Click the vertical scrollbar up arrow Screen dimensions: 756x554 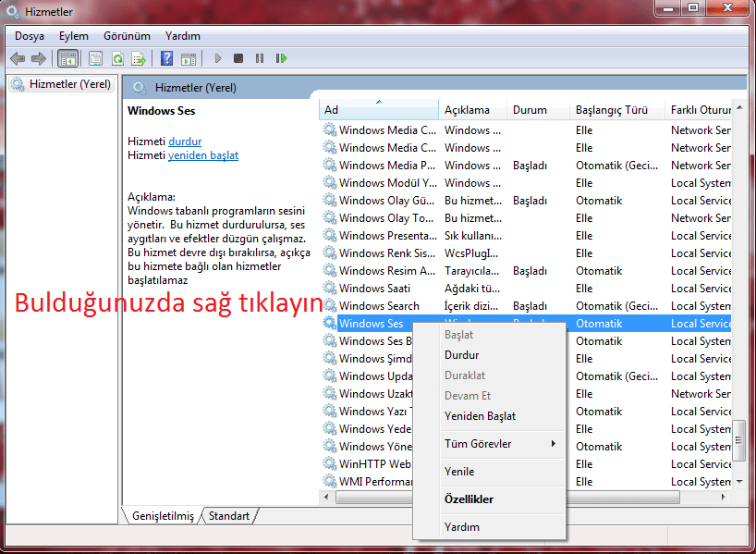point(739,107)
